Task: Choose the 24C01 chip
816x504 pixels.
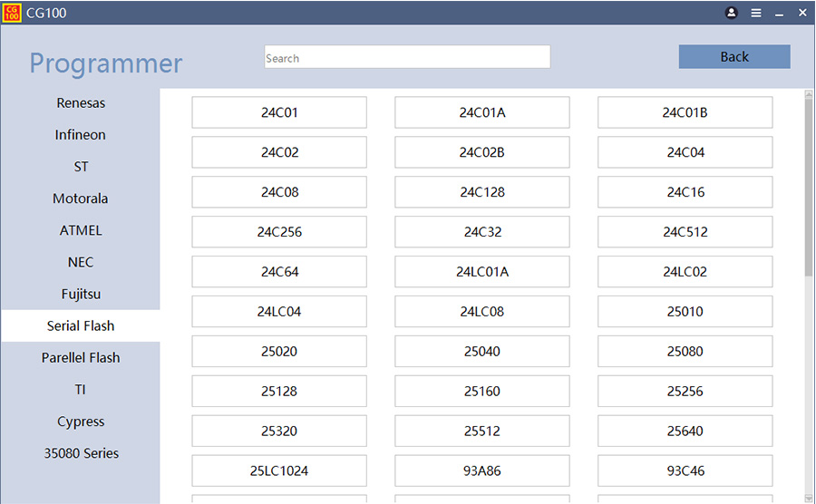Action: 279,112
